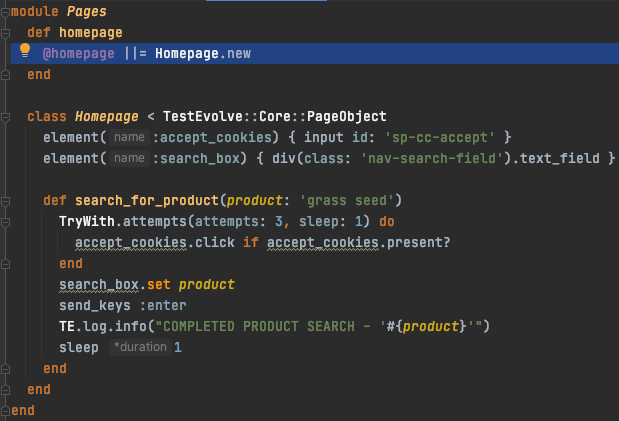Click the yellow lightbulb quick-fix icon
Screen dimensions: 619x421
25,52
